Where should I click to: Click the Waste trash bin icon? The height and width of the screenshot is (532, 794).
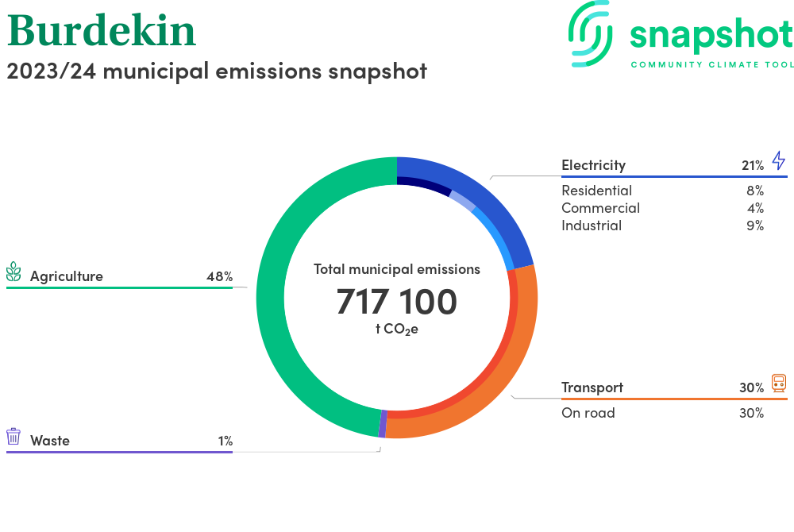pyautogui.click(x=13, y=437)
